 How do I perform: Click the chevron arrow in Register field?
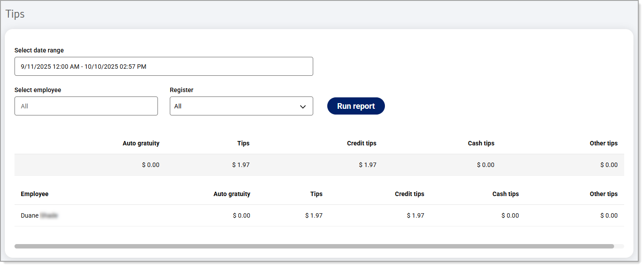[303, 107]
